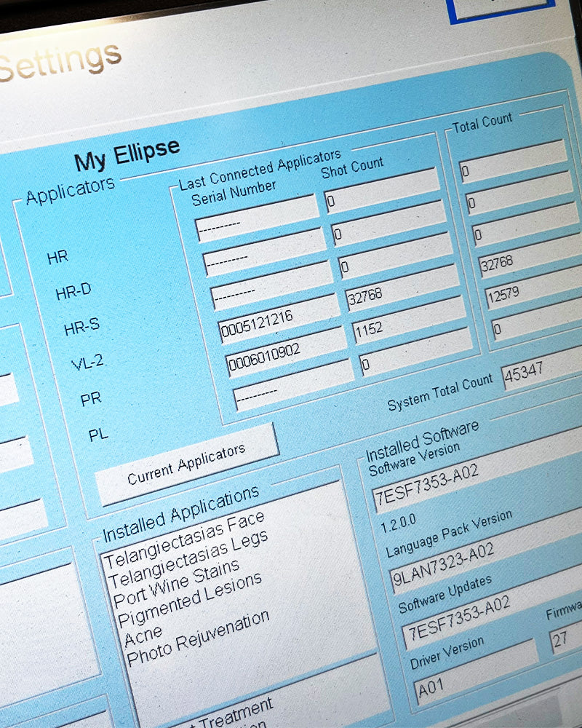Click the My Ellipse heading
The width and height of the screenshot is (582, 728).
tap(127, 154)
